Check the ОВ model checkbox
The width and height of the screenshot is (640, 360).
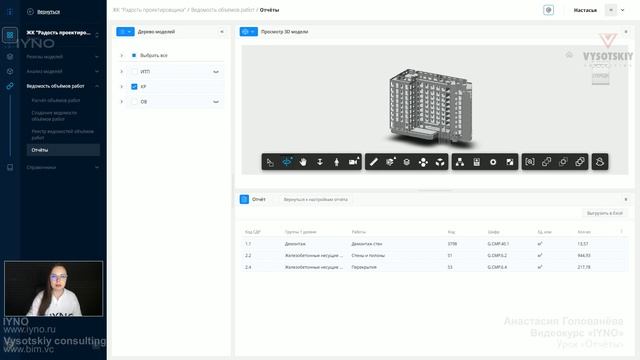tap(134, 102)
